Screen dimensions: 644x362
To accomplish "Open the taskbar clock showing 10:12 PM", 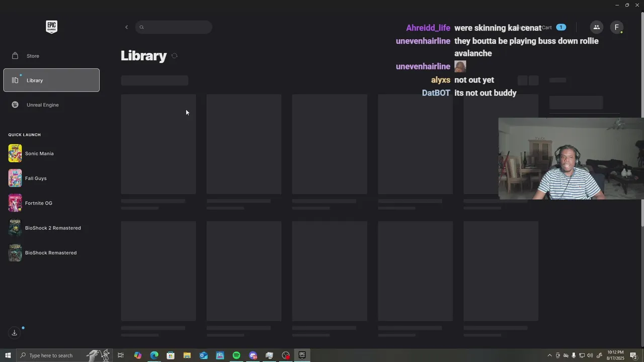I will pos(615,355).
